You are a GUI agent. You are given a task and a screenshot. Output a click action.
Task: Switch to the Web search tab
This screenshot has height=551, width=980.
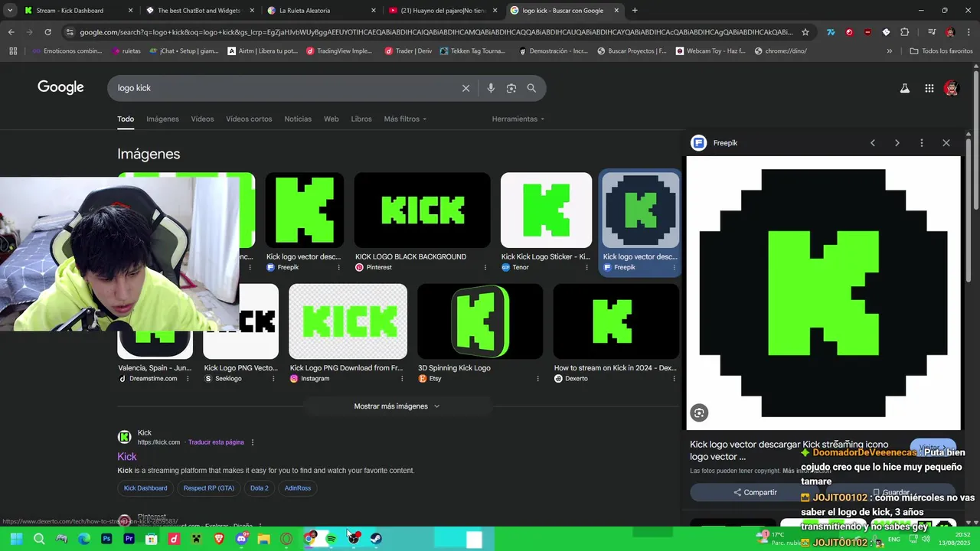point(331,119)
